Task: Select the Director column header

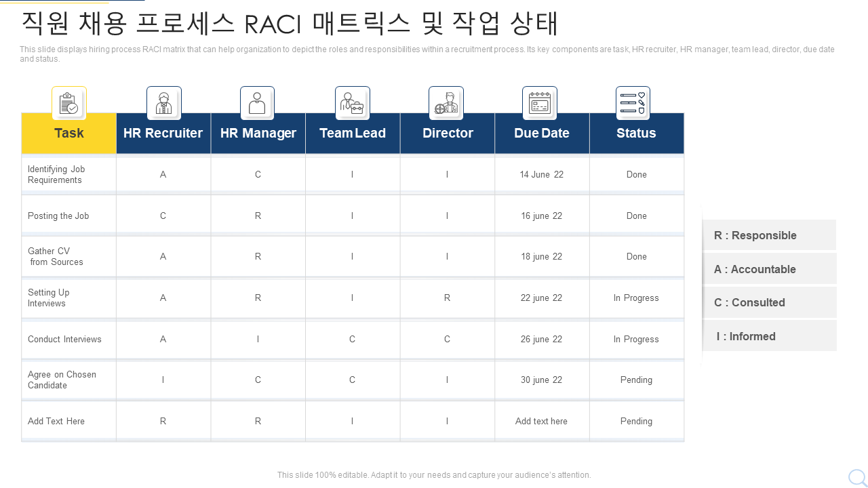Action: [x=448, y=133]
